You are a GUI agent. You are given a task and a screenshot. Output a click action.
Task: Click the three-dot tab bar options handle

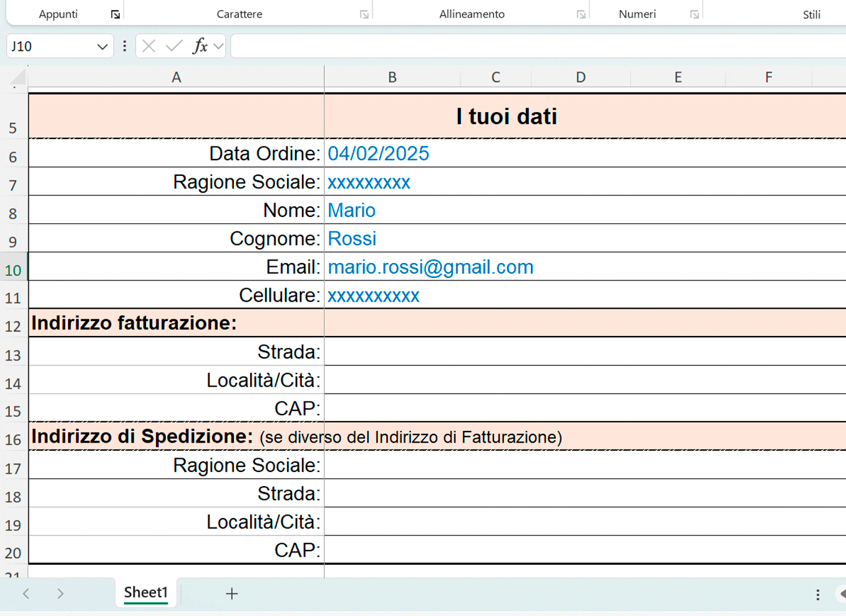point(818,595)
